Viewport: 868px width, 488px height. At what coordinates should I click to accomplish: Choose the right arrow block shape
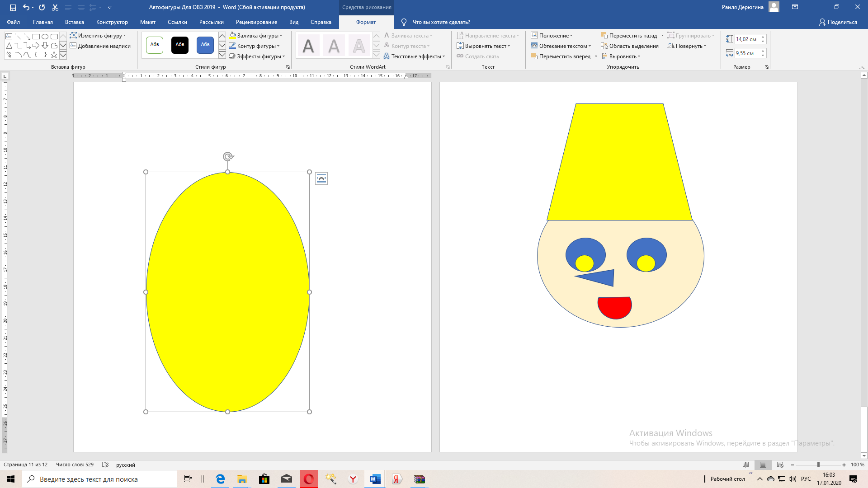[x=36, y=46]
